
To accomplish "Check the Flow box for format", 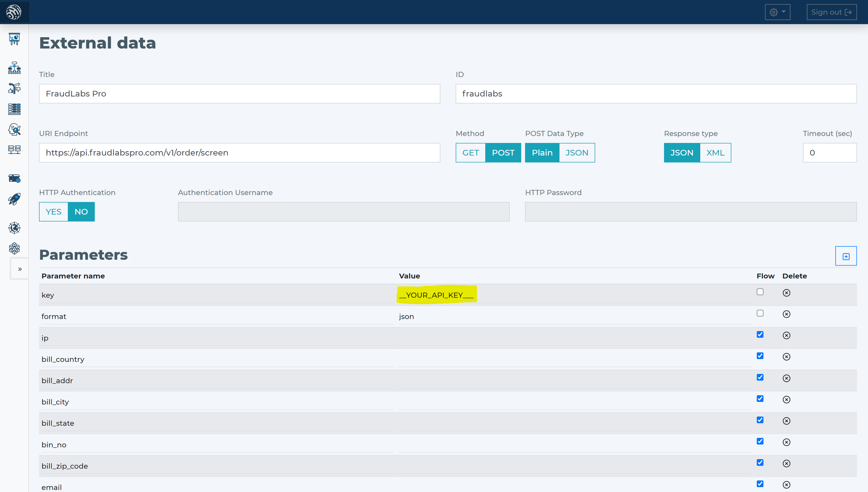I will (760, 313).
